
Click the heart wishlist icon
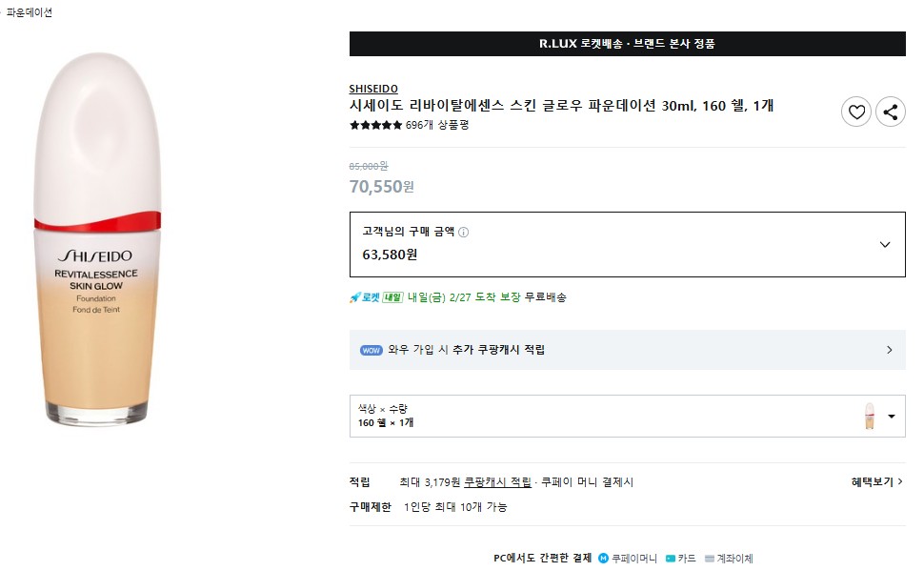click(856, 112)
